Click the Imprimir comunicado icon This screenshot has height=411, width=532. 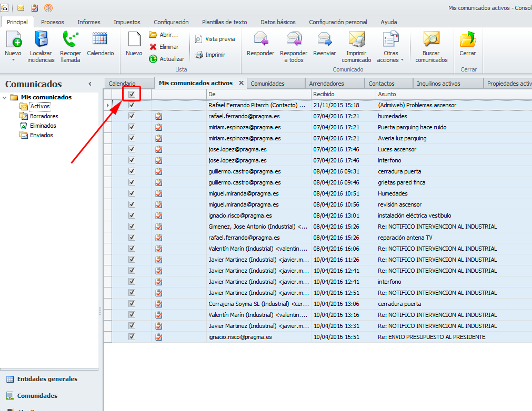pos(356,39)
